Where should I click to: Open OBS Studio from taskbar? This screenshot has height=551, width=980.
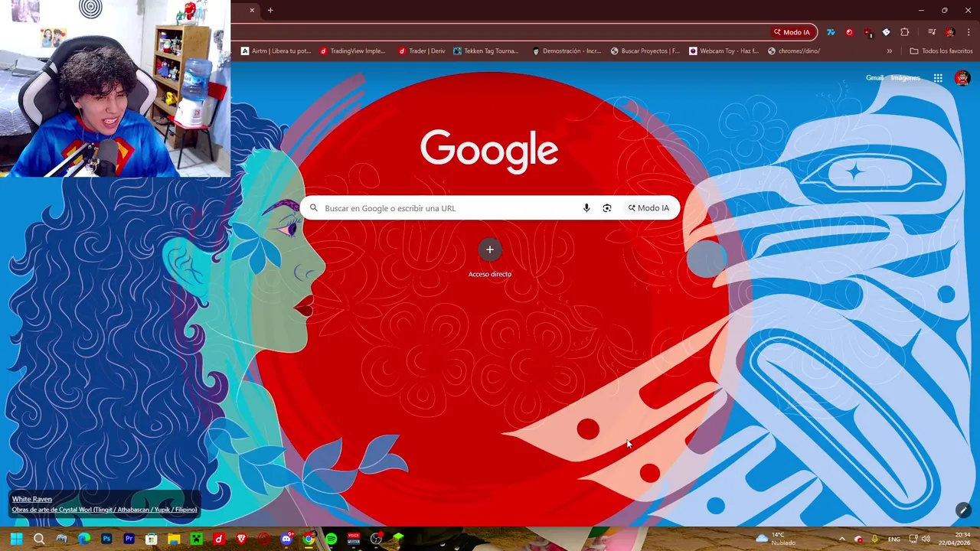click(x=376, y=539)
